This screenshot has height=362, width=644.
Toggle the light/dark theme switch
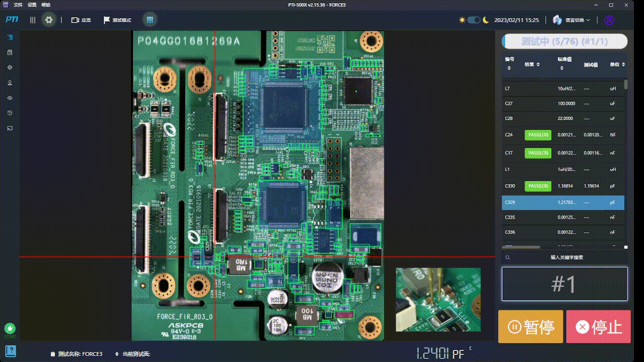473,20
